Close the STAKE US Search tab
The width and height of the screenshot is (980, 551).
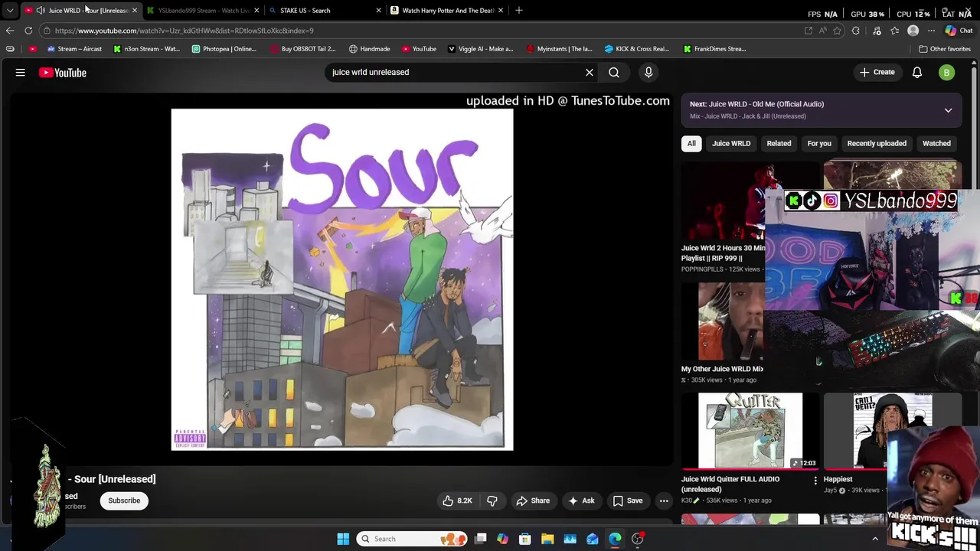[x=378, y=11]
